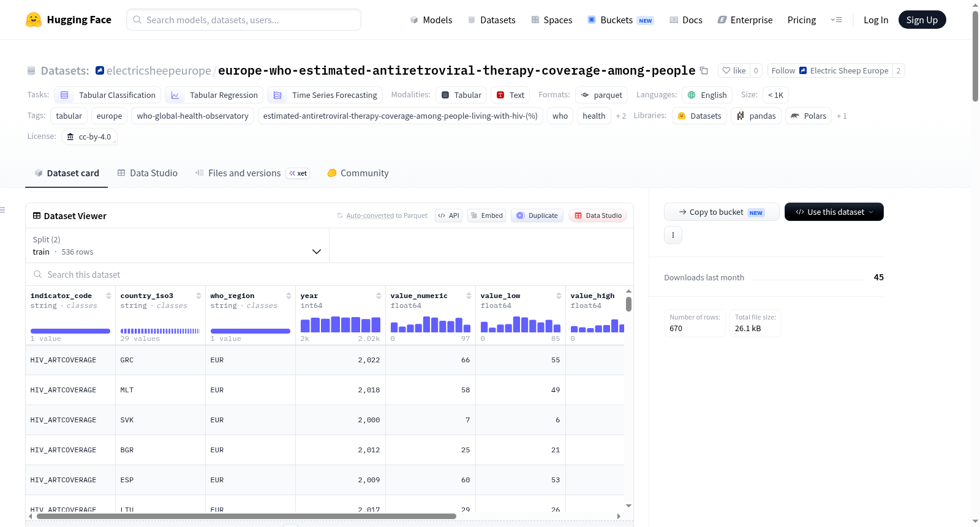Sort by country_iso3 column arrows
The width and height of the screenshot is (980, 527).
coord(198,296)
